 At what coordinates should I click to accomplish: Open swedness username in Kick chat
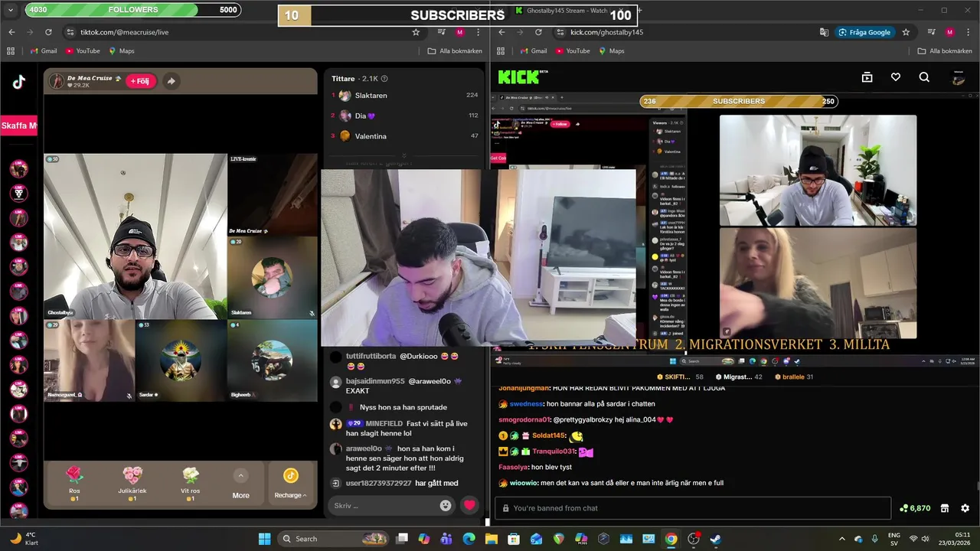tap(526, 403)
